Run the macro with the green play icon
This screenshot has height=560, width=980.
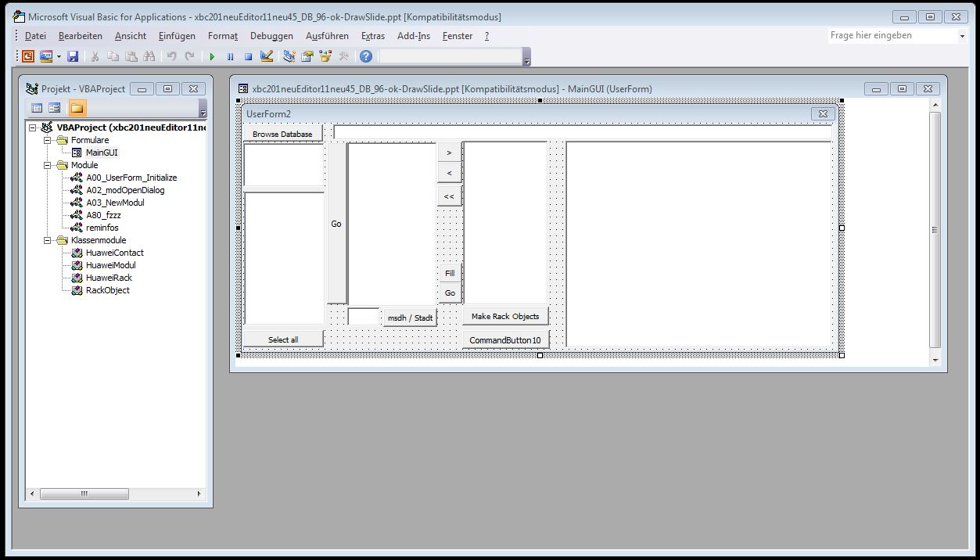[212, 56]
